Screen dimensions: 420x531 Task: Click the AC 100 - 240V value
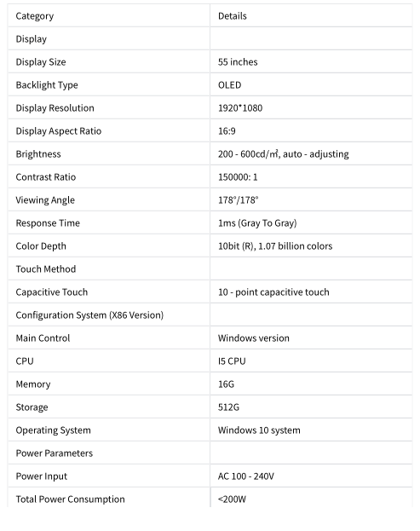pyautogui.click(x=245, y=476)
